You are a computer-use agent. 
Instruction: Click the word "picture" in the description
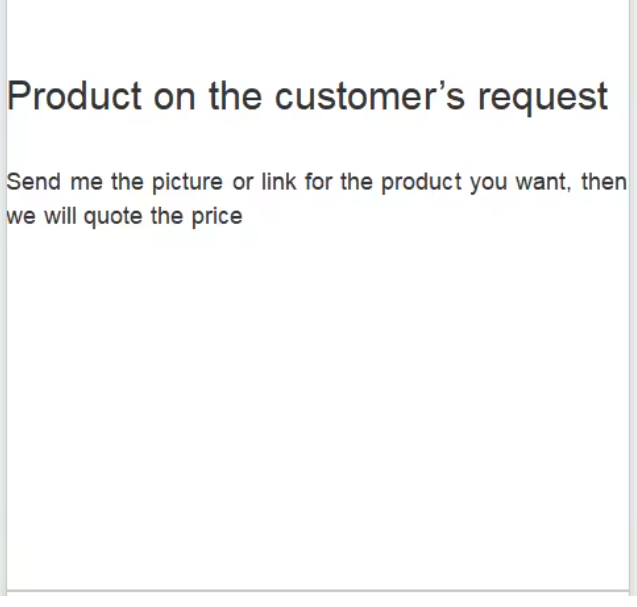tap(187, 183)
